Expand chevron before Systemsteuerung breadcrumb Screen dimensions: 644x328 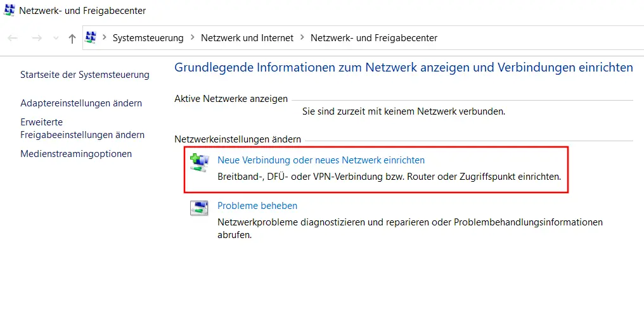(x=105, y=37)
